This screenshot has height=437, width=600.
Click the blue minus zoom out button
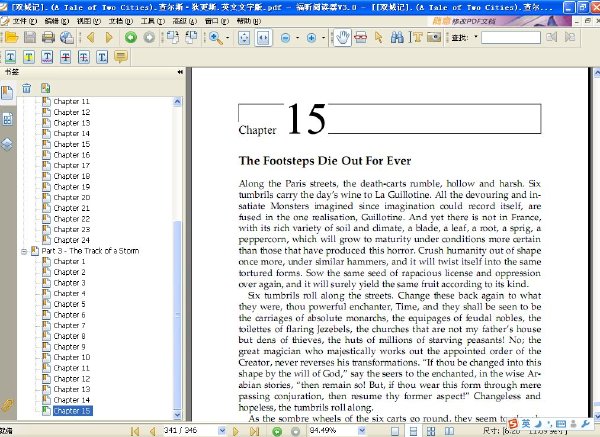click(x=285, y=38)
